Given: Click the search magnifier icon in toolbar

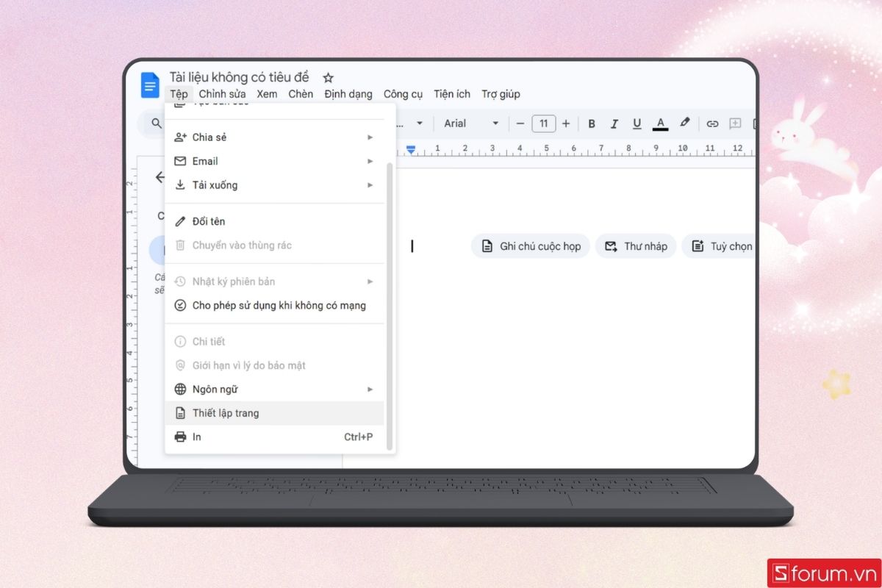Looking at the screenshot, I should coord(157,123).
